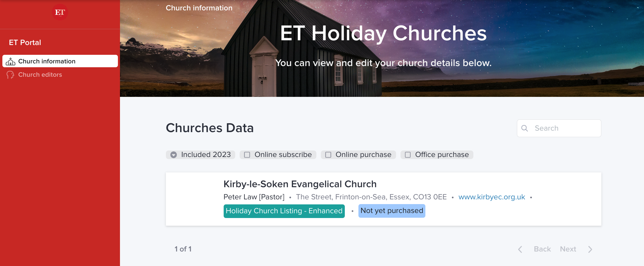Click the Not yet purchased badge

pos(392,211)
